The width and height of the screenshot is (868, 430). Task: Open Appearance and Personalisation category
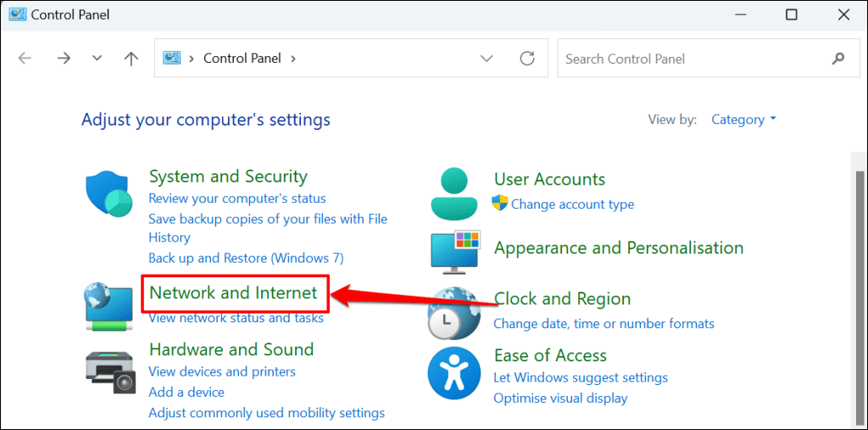618,248
